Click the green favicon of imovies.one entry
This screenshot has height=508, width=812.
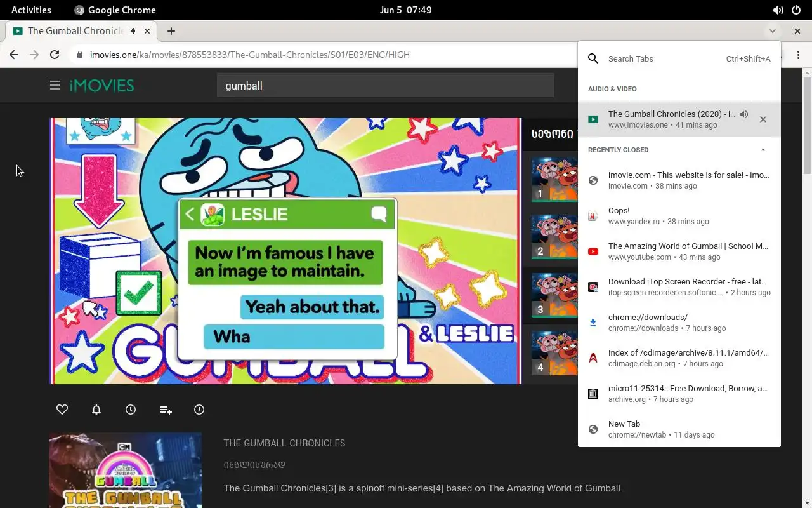(x=593, y=119)
